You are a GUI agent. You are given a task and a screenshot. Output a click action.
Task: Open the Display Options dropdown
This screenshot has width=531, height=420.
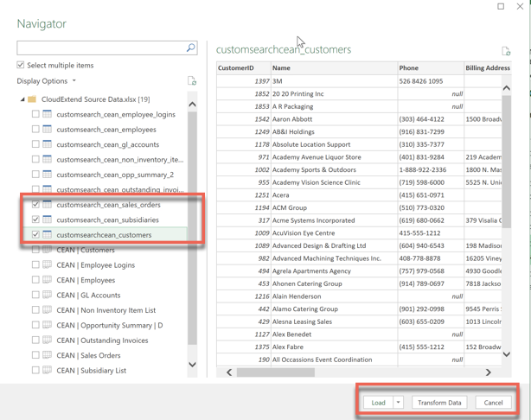(x=47, y=81)
